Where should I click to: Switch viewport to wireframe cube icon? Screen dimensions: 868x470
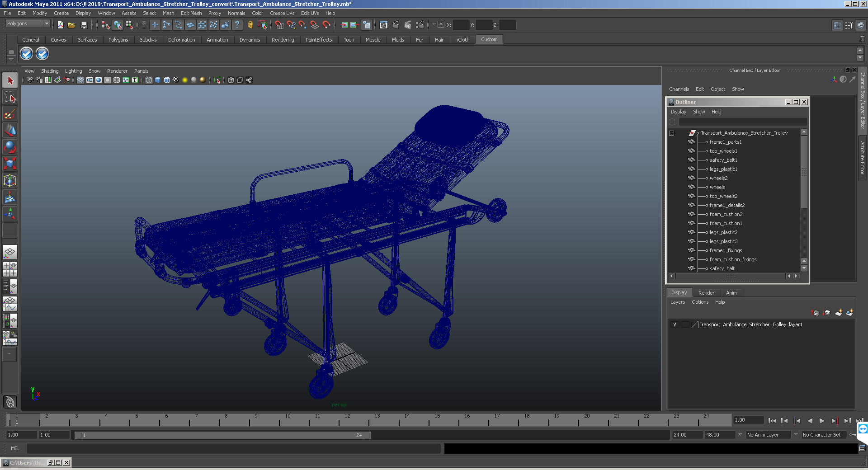coord(149,80)
